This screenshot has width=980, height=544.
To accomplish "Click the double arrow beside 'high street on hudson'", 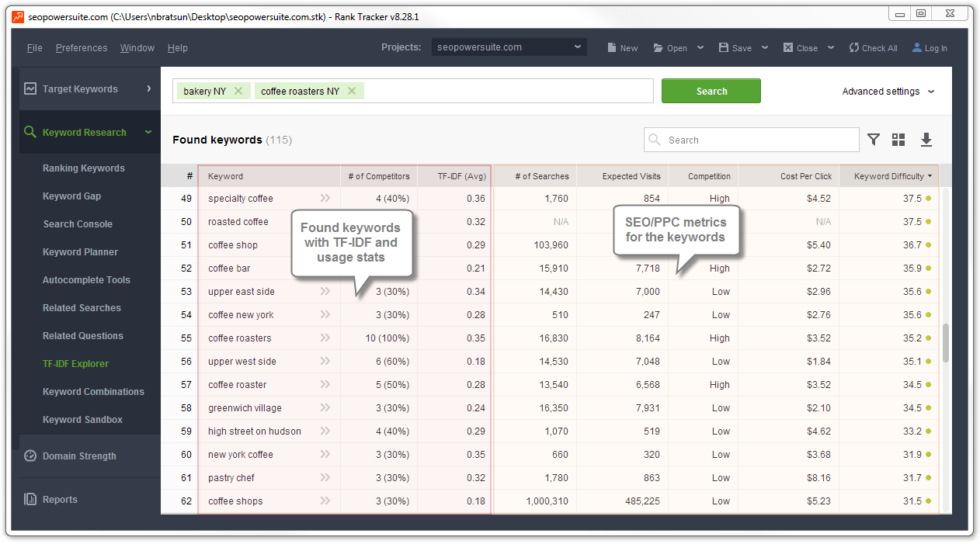I will 325,431.
